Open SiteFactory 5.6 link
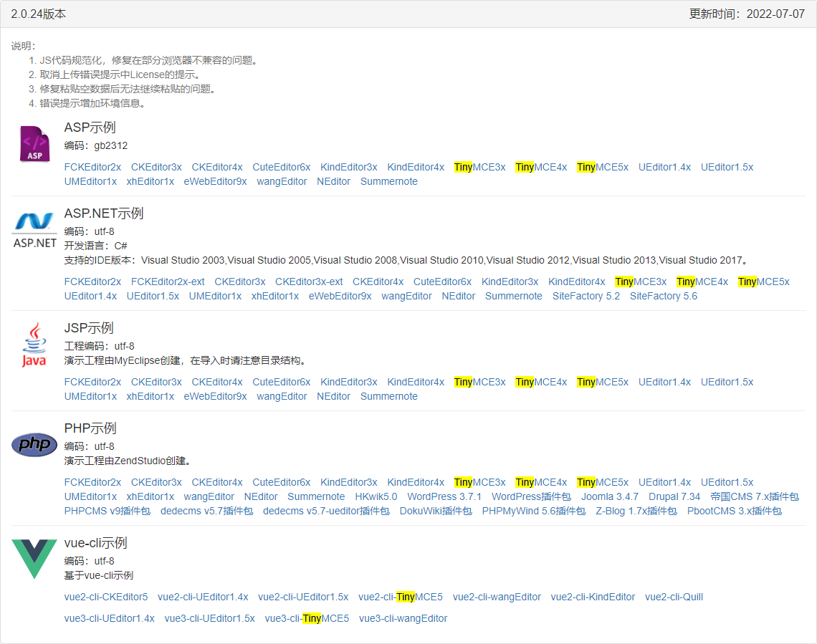The image size is (817, 644). tap(664, 297)
